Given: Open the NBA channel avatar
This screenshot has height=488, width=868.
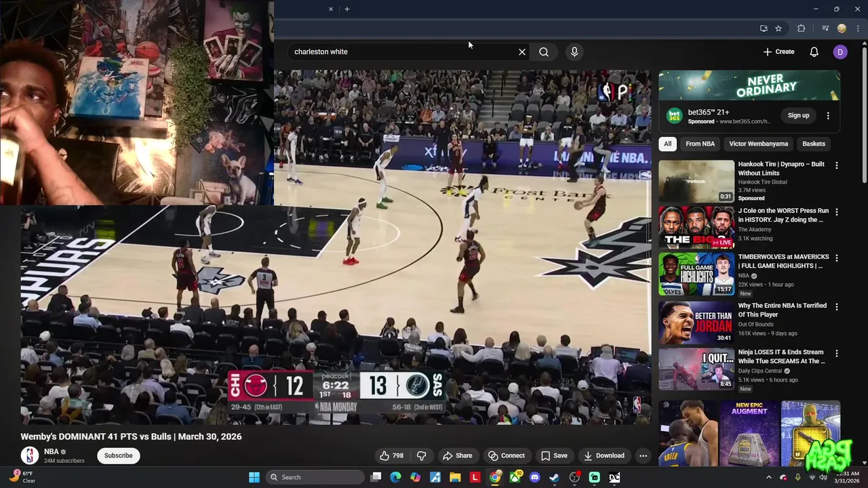Looking at the screenshot, I should (29, 455).
